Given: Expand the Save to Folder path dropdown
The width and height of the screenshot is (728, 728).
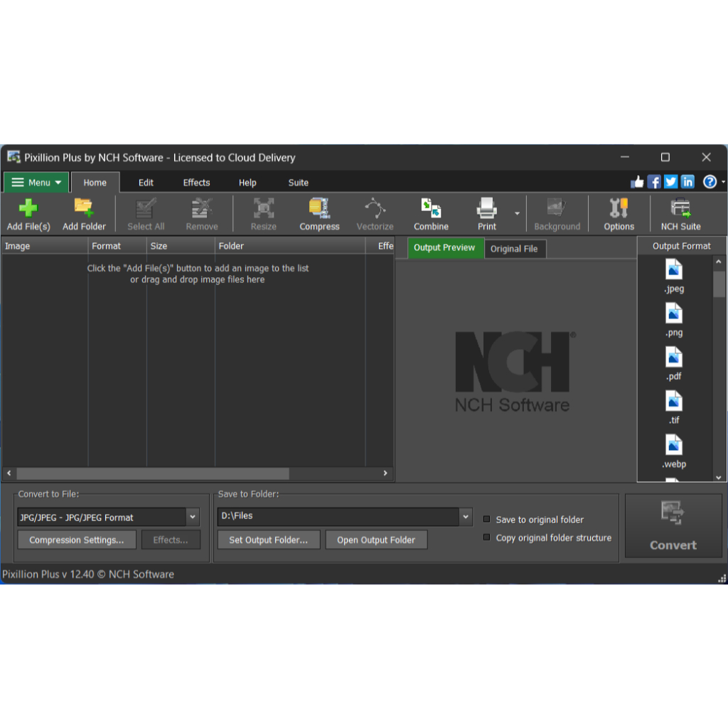Looking at the screenshot, I should [466, 516].
